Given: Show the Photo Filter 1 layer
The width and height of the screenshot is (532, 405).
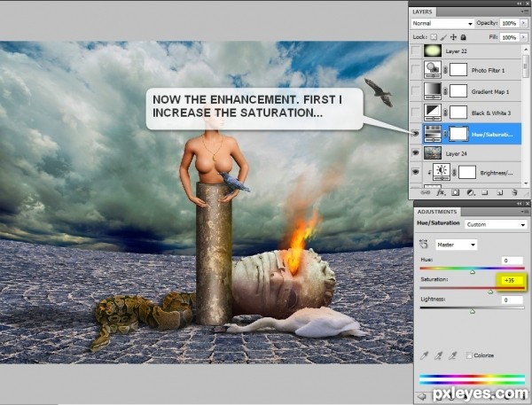Looking at the screenshot, I should 416,70.
